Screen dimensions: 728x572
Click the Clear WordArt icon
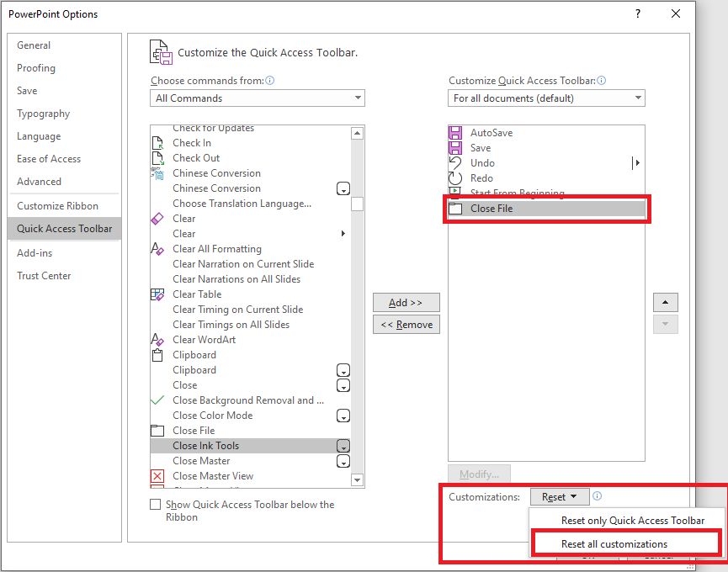(157, 340)
